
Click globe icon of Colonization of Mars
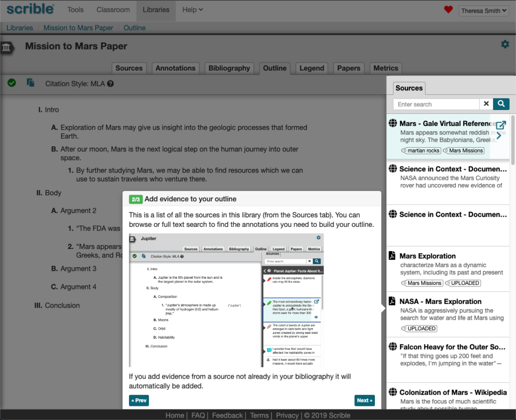(393, 392)
